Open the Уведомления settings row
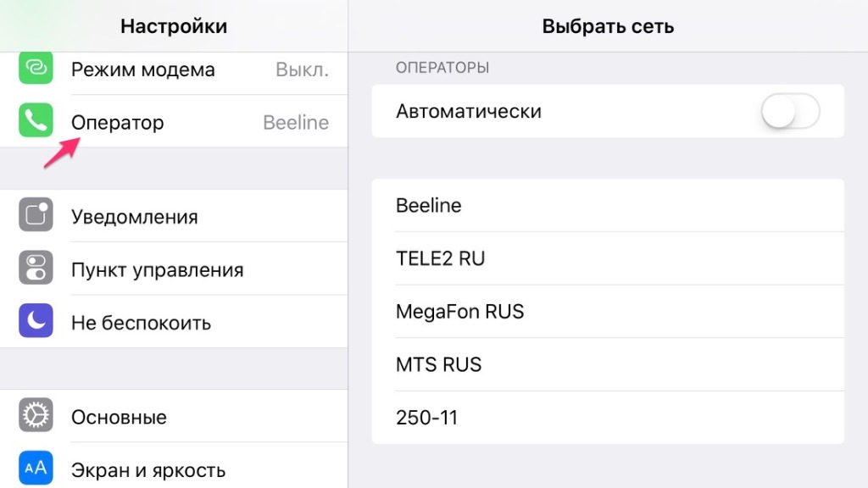 (x=170, y=216)
